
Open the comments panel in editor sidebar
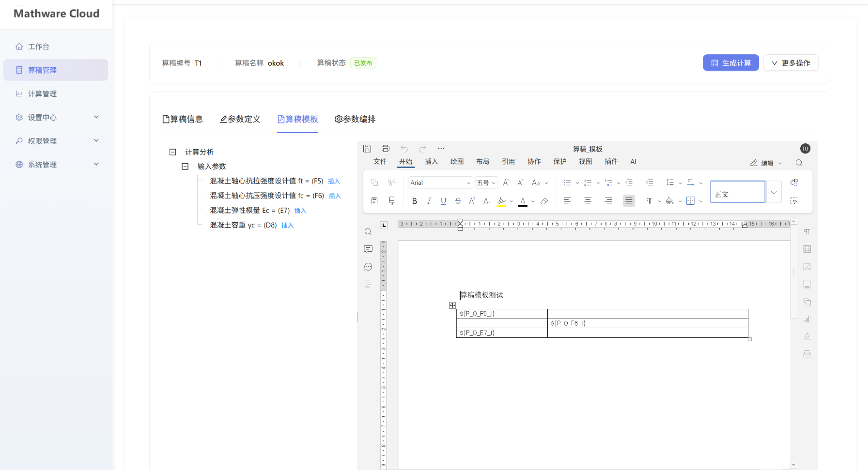368,249
